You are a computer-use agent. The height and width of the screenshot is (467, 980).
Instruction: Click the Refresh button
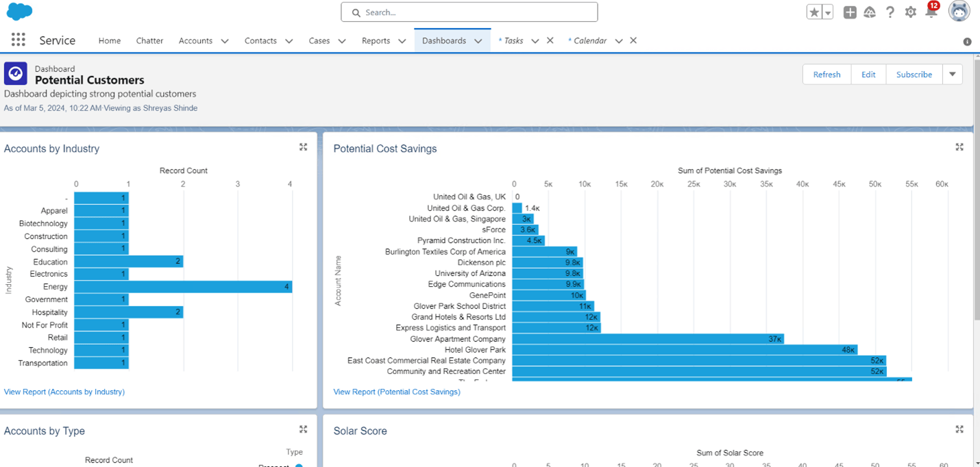point(826,74)
